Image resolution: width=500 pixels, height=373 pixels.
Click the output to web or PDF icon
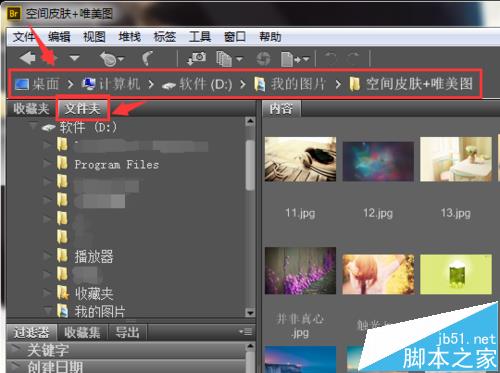(295, 59)
